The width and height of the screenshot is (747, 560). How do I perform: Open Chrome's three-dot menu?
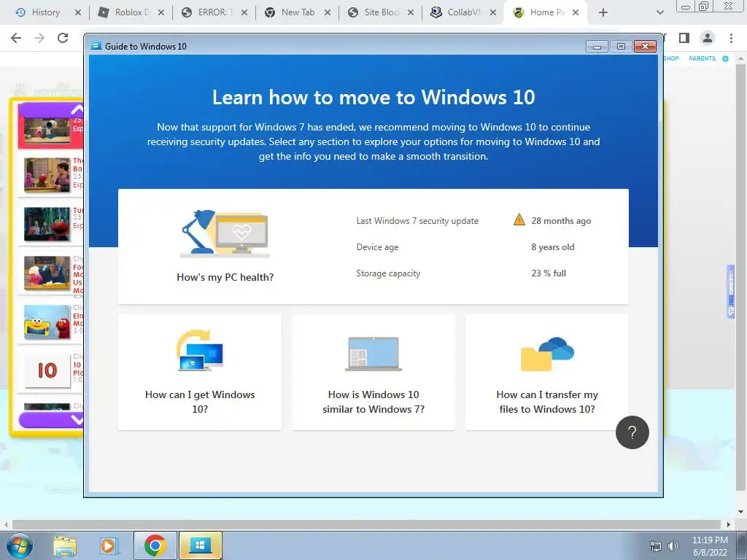(x=731, y=38)
